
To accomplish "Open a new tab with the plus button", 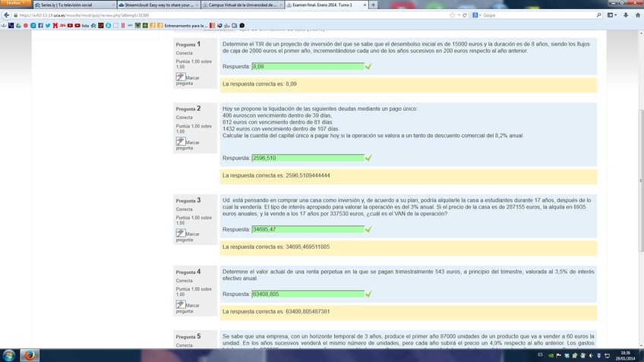I will 373,5.
